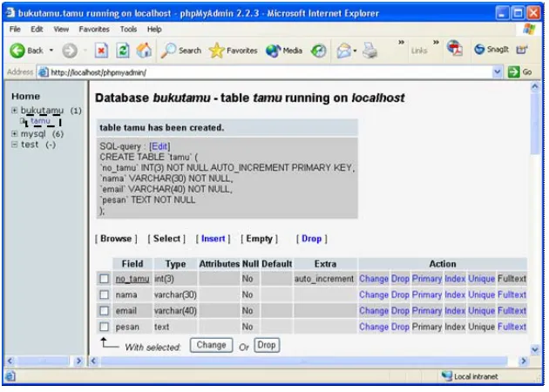Check the box for no_tamu field

coord(104,279)
